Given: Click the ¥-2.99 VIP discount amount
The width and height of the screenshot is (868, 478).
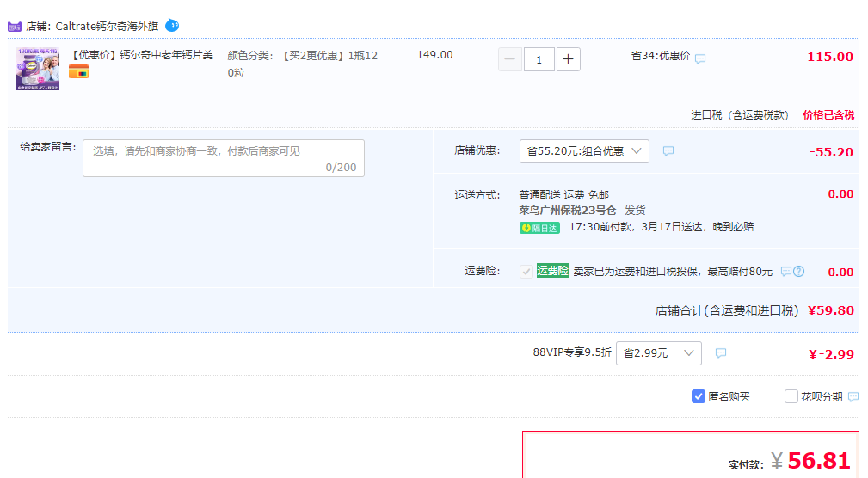Looking at the screenshot, I should (x=831, y=354).
